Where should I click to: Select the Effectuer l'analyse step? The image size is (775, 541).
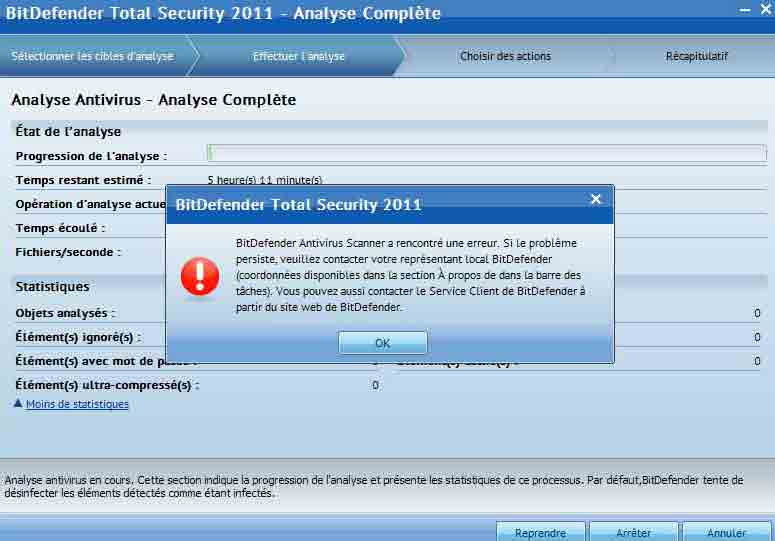pyautogui.click(x=299, y=56)
